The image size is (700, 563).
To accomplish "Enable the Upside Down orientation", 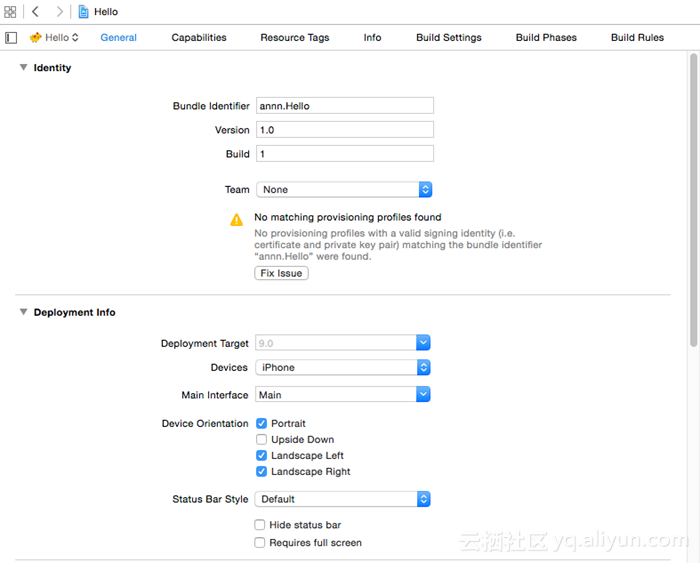I will click(x=262, y=439).
